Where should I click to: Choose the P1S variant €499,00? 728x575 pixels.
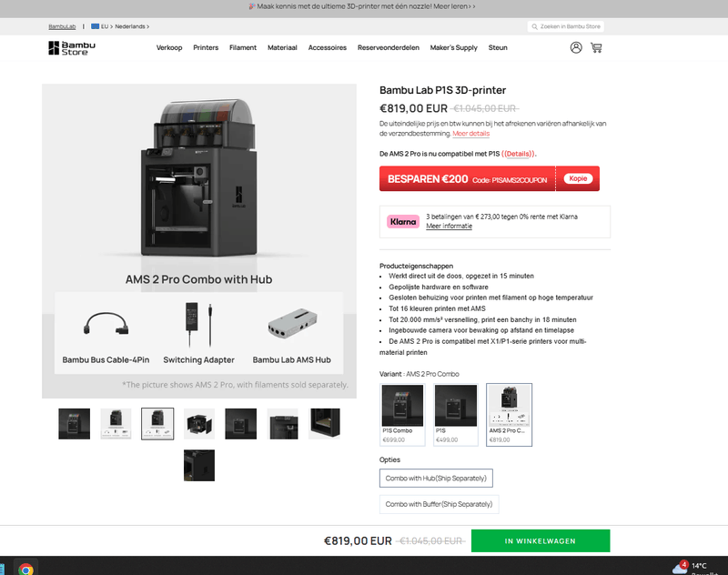tap(456, 415)
